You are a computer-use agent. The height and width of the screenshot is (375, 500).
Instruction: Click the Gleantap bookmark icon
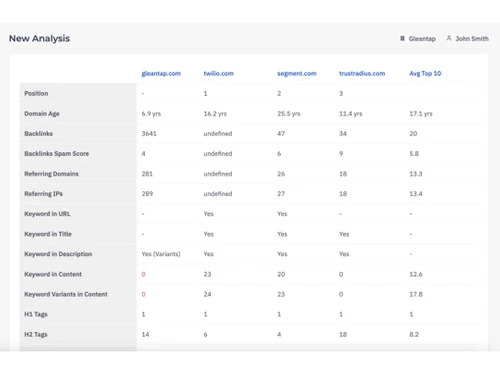[x=402, y=39]
